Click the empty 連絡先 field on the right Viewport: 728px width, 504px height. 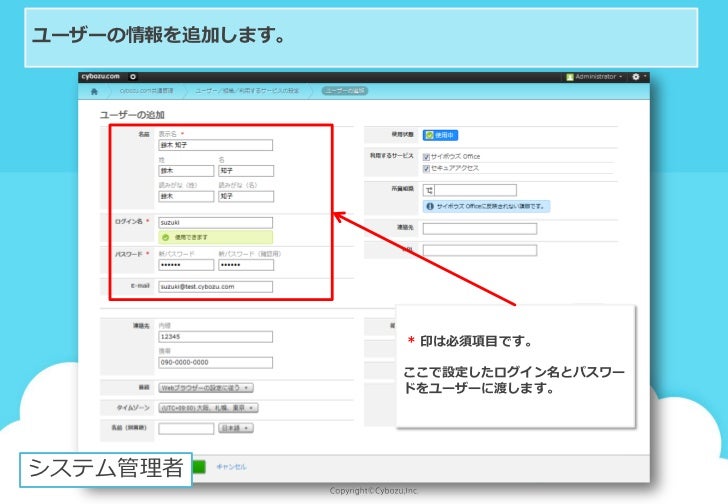tap(480, 228)
